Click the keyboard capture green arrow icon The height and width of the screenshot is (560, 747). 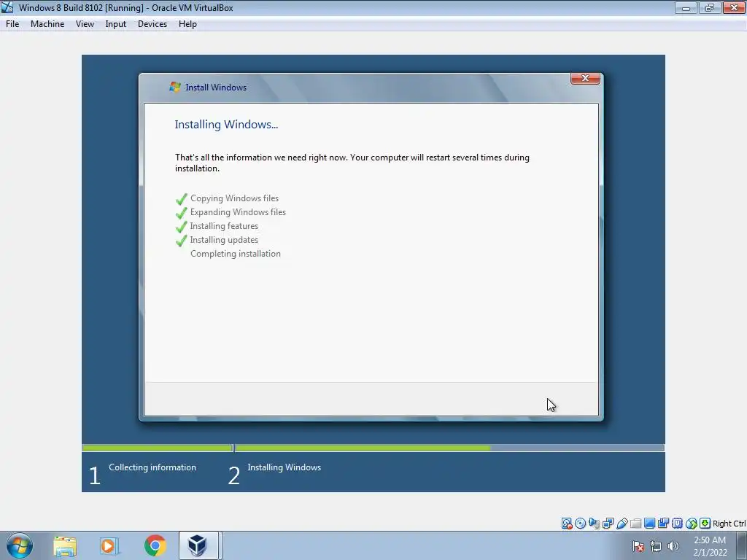[705, 524]
